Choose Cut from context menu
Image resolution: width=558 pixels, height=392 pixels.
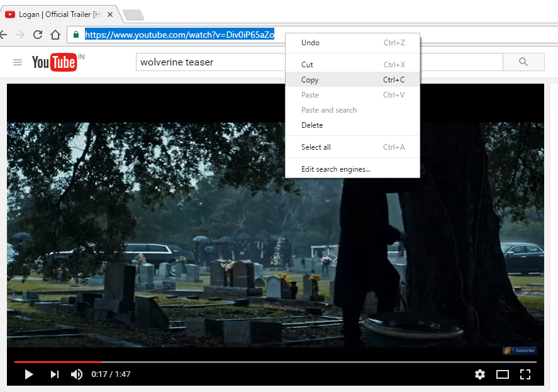352,65
